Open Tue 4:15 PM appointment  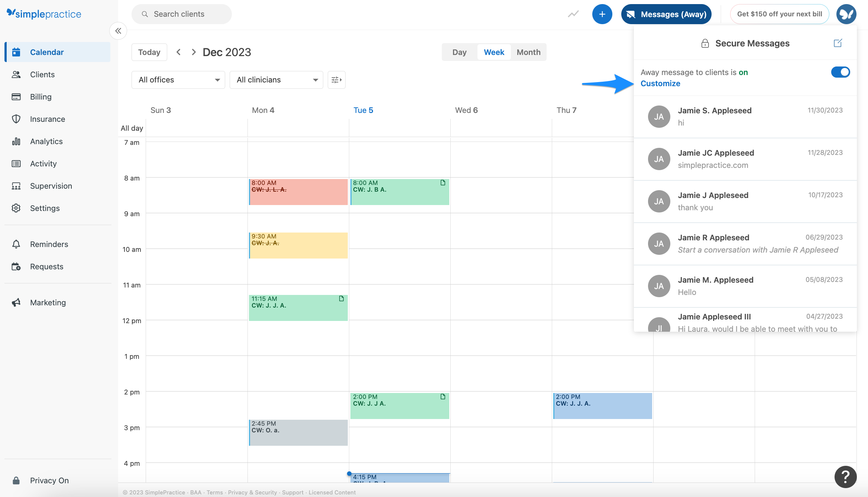(x=400, y=478)
